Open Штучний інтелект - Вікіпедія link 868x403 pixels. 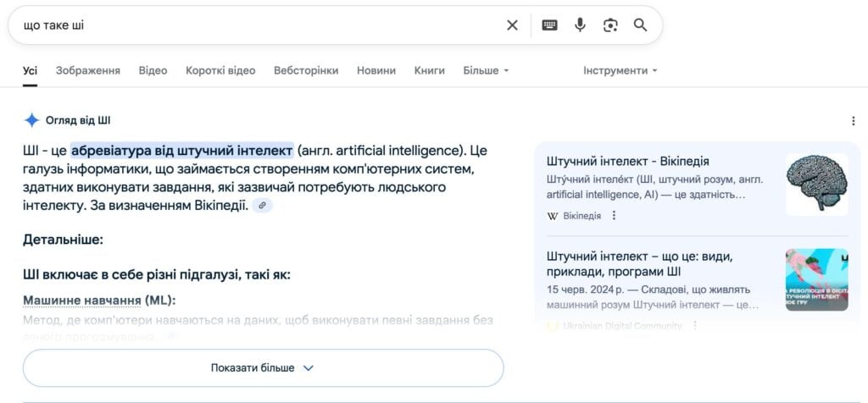[628, 161]
